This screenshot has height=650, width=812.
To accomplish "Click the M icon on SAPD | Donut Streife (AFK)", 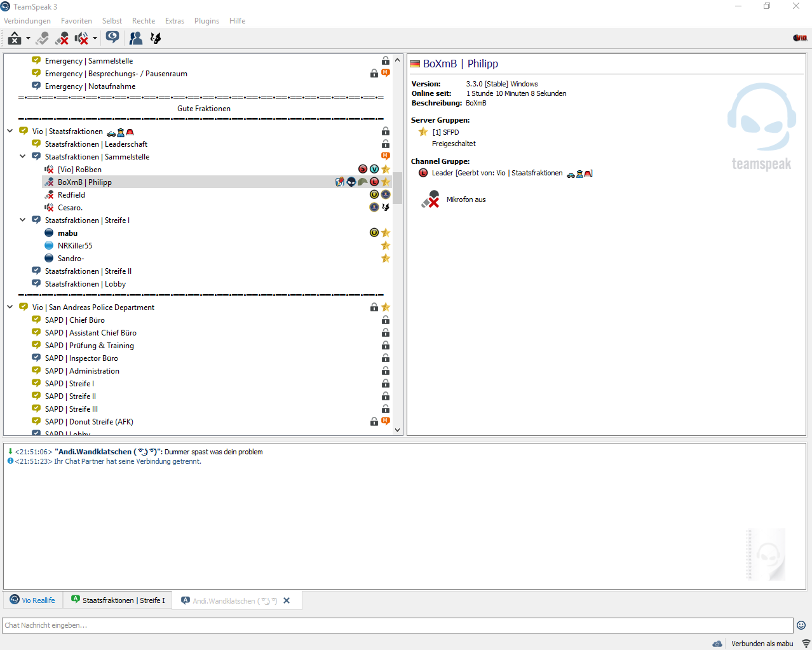I will 386,421.
